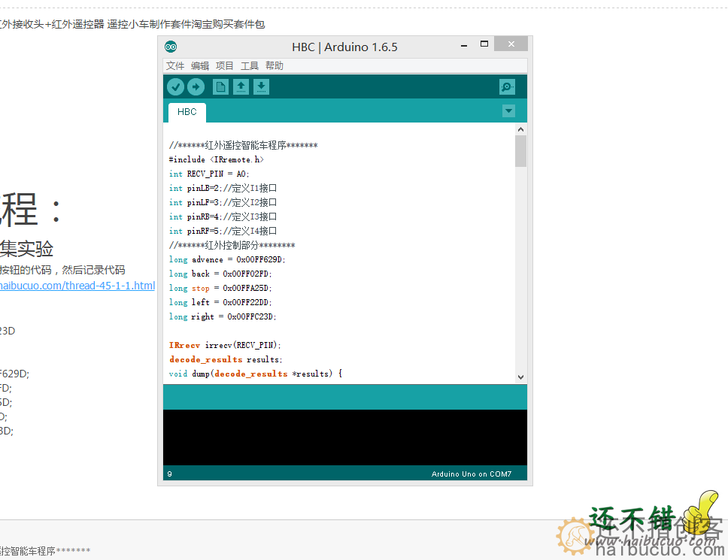
Task: Click the Arduino logo in title bar
Action: 171,47
